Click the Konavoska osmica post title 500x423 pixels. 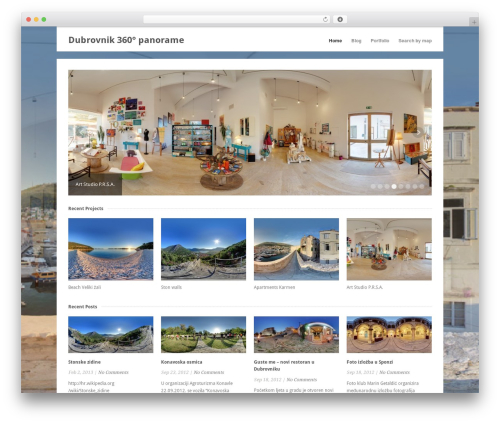(182, 362)
